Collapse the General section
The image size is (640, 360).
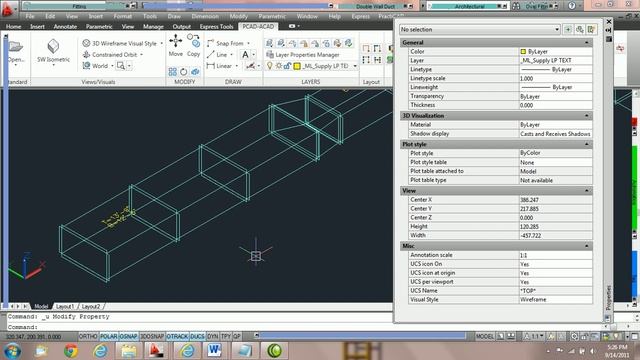pos(587,42)
